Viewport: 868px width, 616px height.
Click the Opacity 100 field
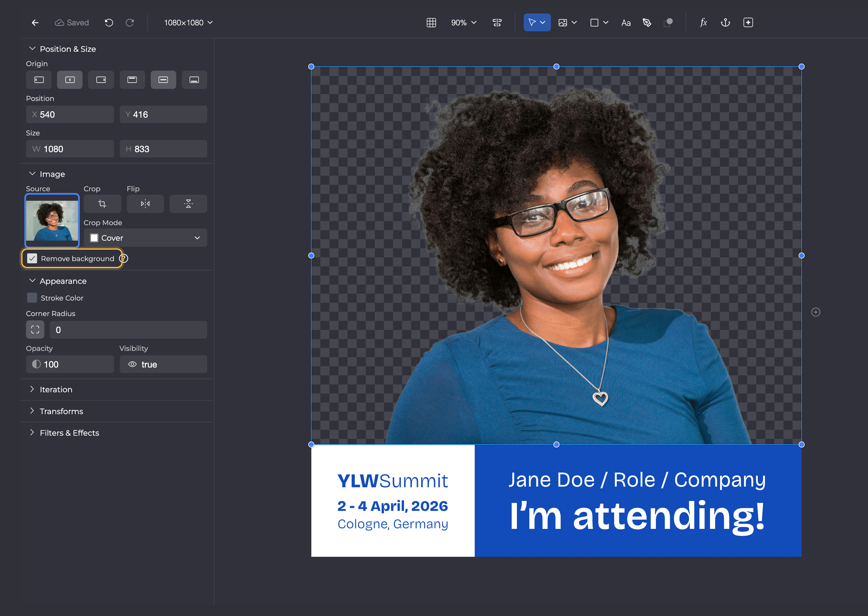tap(70, 364)
